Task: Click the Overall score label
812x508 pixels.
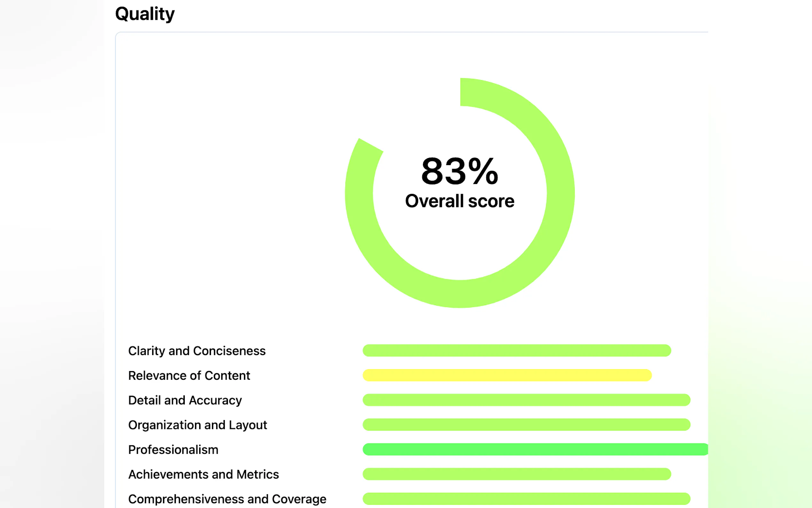Action: (459, 201)
